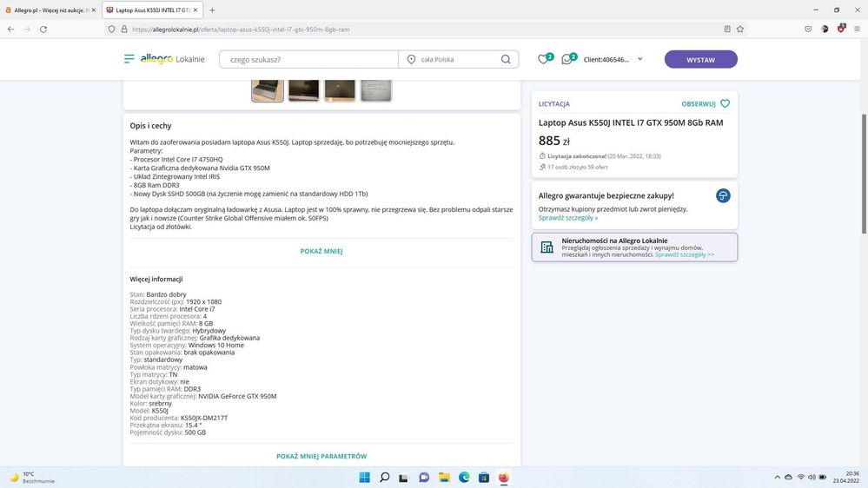Open Windows taskbar search

coord(384,478)
